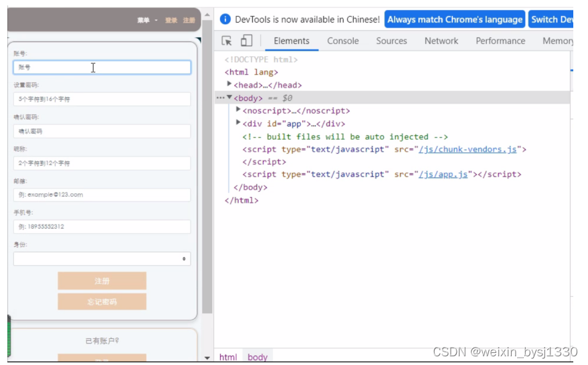Focus the 设置密码 password input field
Screen dimensions: 588x365
tap(102, 100)
